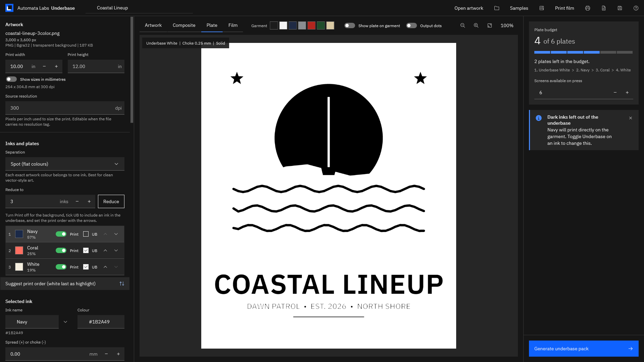Click Samples label in header
The height and width of the screenshot is (362, 644).
(x=519, y=8)
